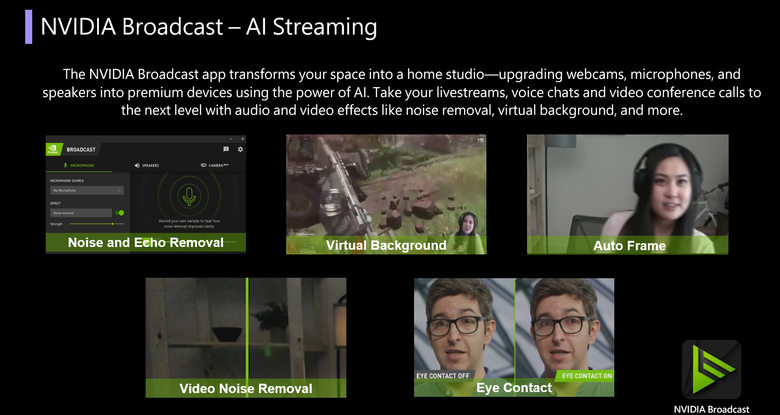Click the 'NVIDIA Broadcast' text under the logo
This screenshot has width=780, height=415.
pos(711,410)
